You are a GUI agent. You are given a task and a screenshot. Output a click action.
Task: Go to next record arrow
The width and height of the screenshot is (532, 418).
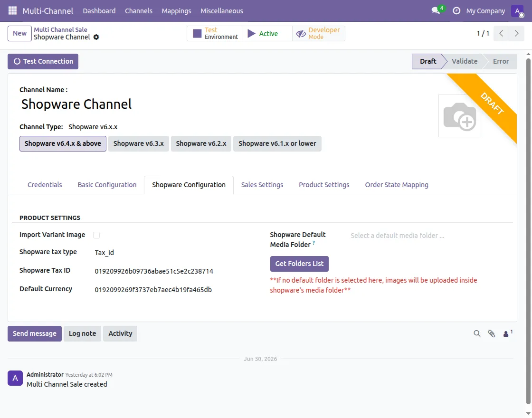(516, 33)
